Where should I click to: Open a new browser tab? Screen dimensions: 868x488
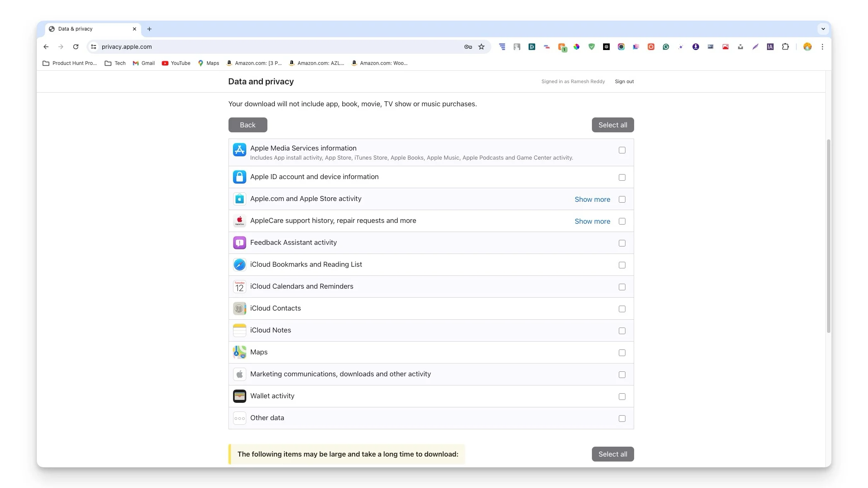click(149, 29)
